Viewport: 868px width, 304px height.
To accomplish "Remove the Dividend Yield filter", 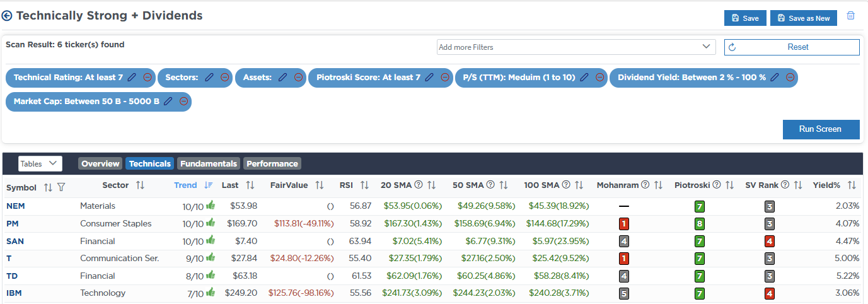I will coord(790,78).
